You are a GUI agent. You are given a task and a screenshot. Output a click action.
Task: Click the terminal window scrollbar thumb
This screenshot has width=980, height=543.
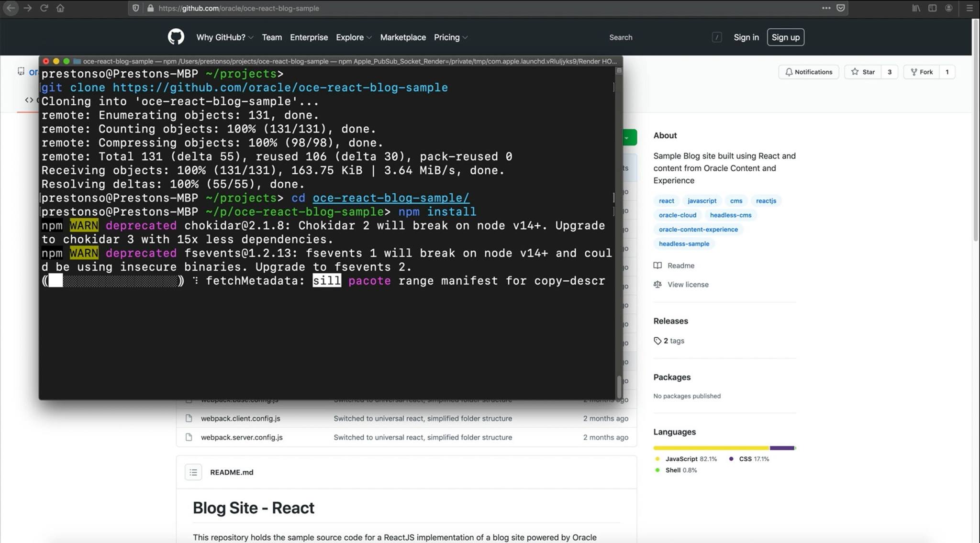click(619, 387)
